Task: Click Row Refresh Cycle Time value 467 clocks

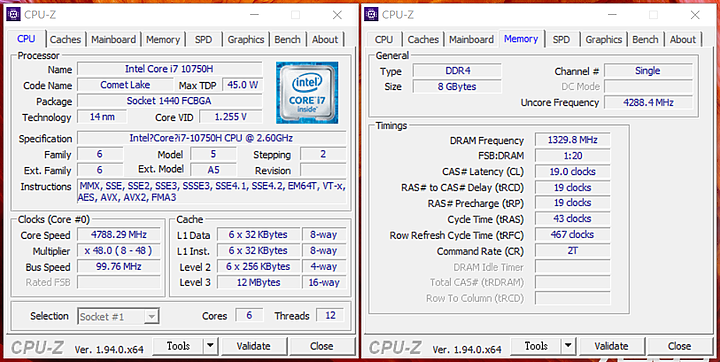Action: point(573,235)
